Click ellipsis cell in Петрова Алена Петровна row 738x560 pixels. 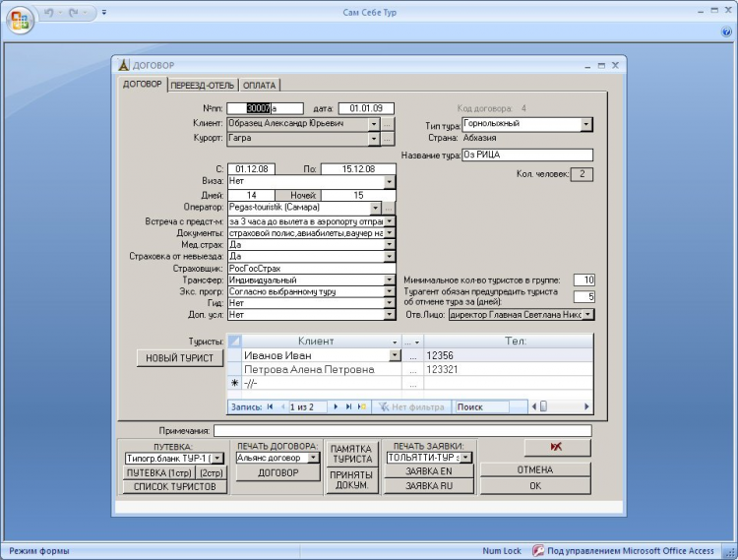[x=412, y=370]
